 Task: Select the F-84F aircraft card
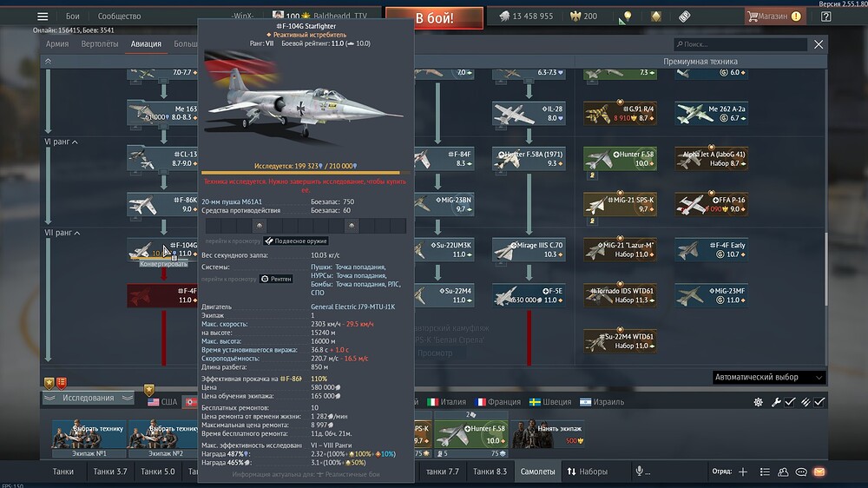(444, 158)
